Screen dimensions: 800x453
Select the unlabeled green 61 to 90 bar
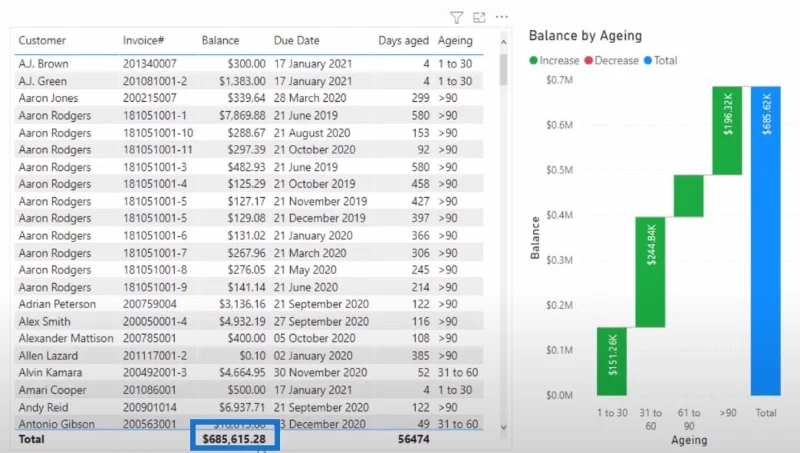click(688, 196)
